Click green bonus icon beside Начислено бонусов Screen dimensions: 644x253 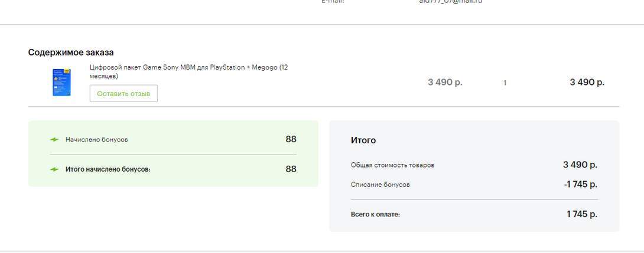click(x=54, y=140)
